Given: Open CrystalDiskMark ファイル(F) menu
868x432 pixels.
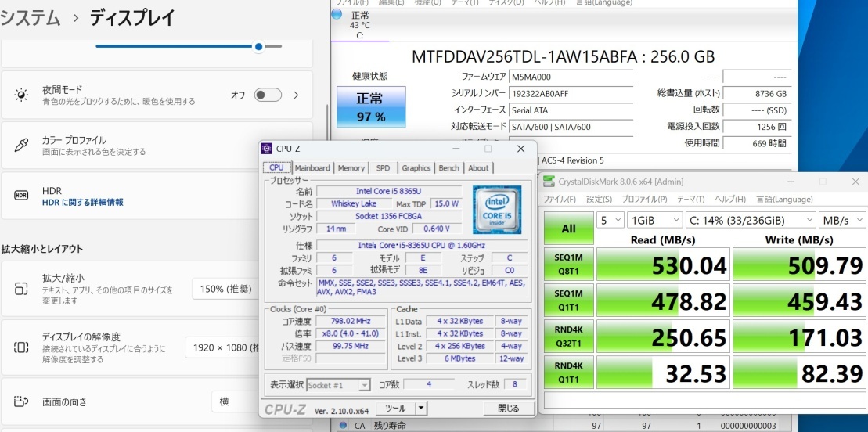Looking at the screenshot, I should pyautogui.click(x=559, y=200).
